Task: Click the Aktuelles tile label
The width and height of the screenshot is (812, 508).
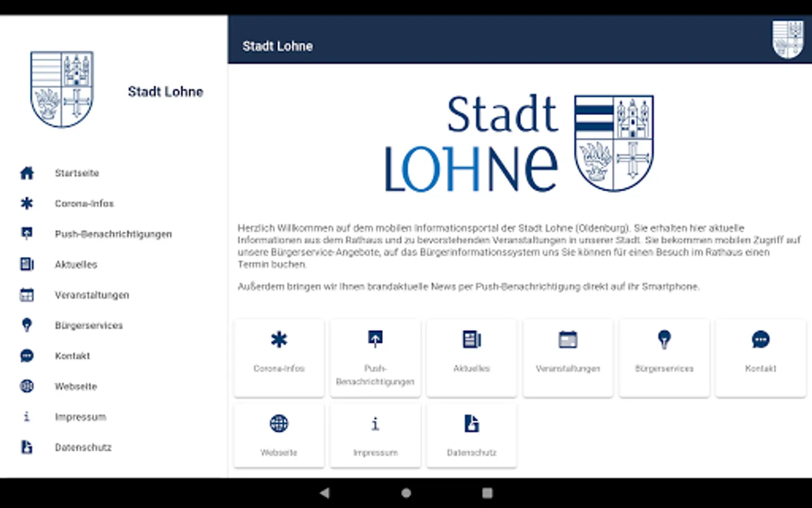Action: click(472, 369)
